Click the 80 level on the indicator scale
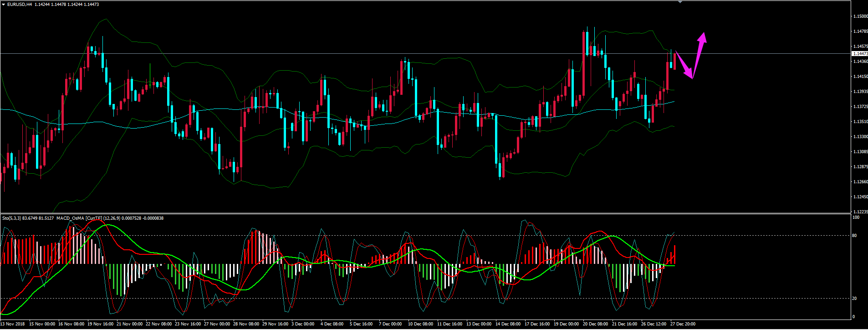This screenshot has height=330, width=868. 854,236
